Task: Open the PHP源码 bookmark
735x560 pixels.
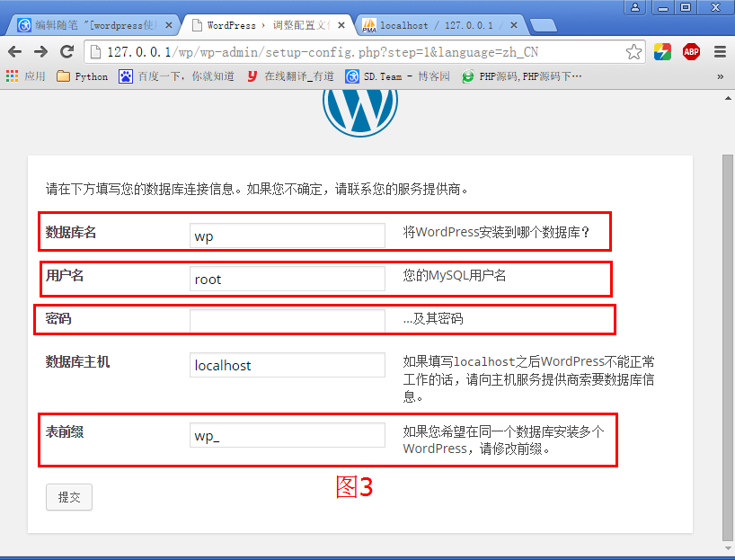Action: pos(522,76)
